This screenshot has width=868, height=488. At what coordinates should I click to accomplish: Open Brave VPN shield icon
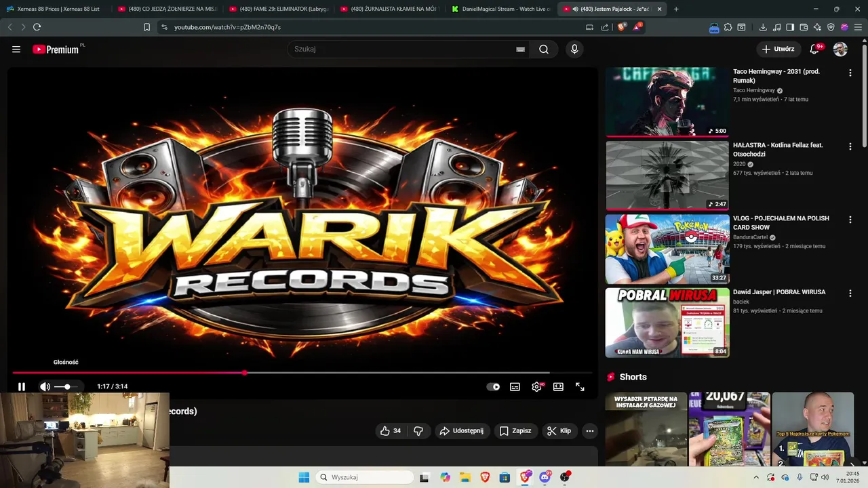click(x=831, y=27)
